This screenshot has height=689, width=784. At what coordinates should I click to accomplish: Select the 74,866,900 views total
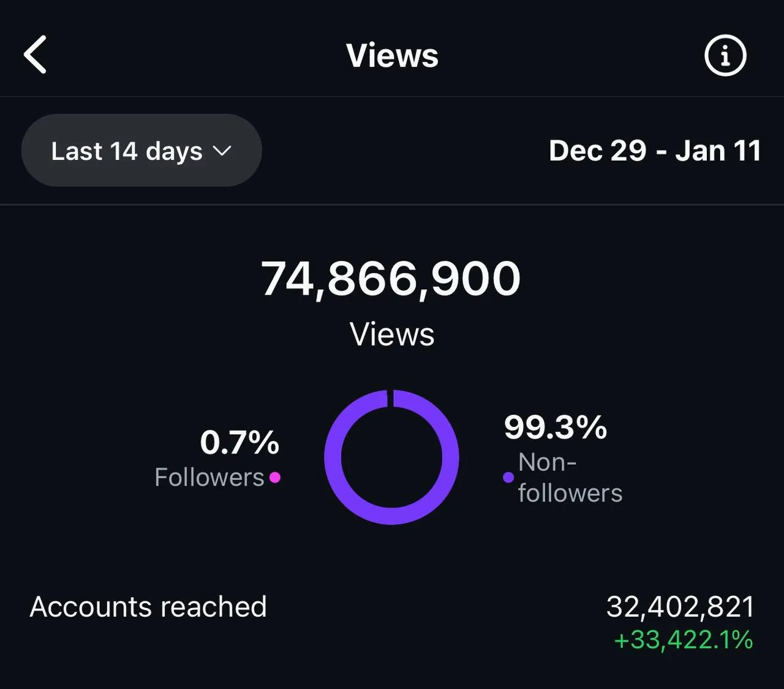(x=391, y=279)
